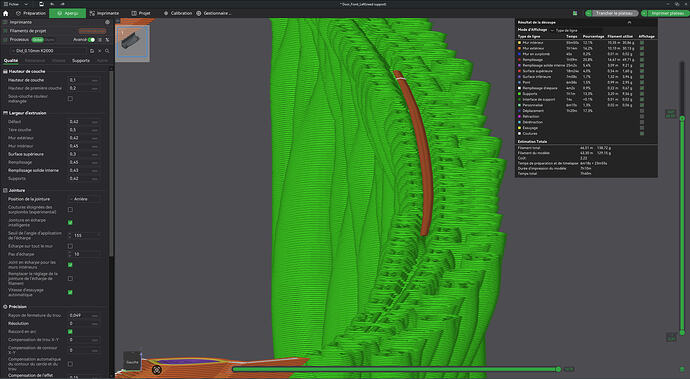This screenshot has width=690, height=379.
Task: Toggle Supports display checkbox
Action: 642,94
